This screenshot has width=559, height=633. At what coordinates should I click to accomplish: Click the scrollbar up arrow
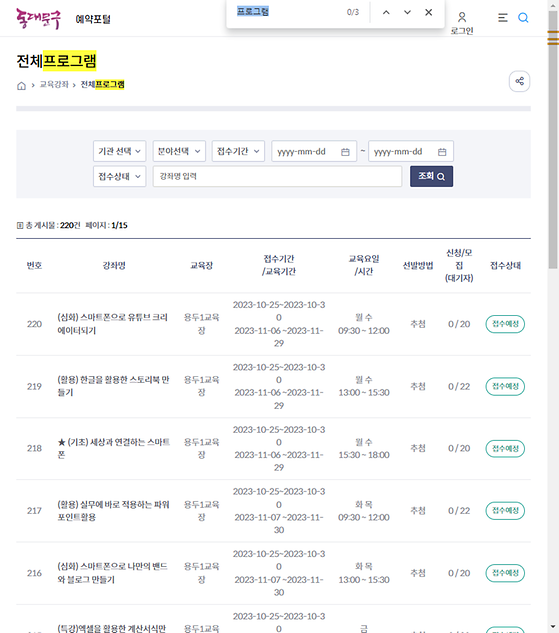[x=553, y=5]
